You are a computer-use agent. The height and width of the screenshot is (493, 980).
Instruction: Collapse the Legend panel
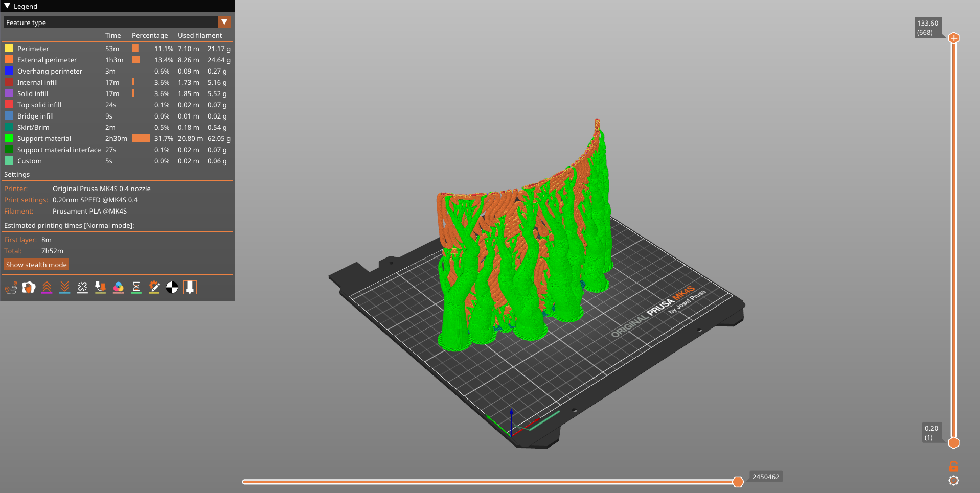tap(7, 6)
